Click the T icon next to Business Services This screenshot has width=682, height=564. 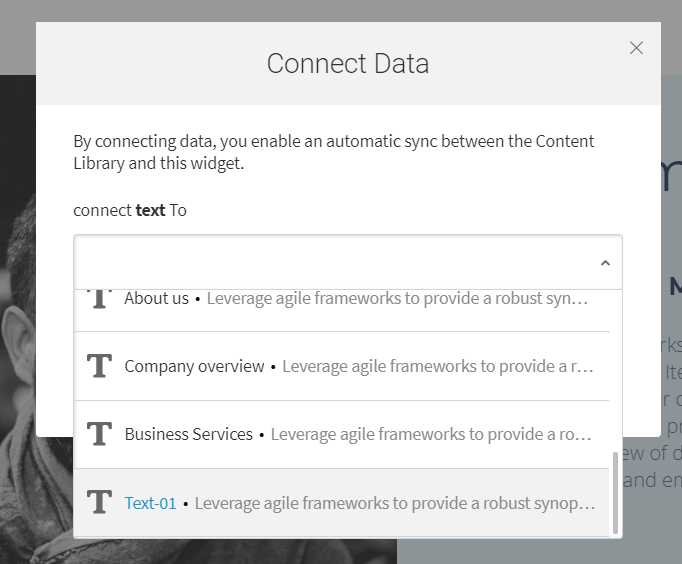point(100,434)
